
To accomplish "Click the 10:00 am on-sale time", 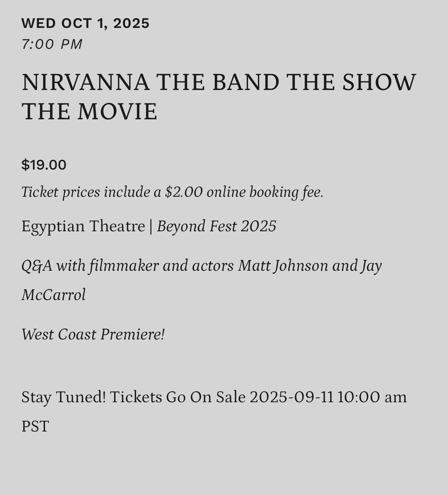I will click(x=372, y=397).
